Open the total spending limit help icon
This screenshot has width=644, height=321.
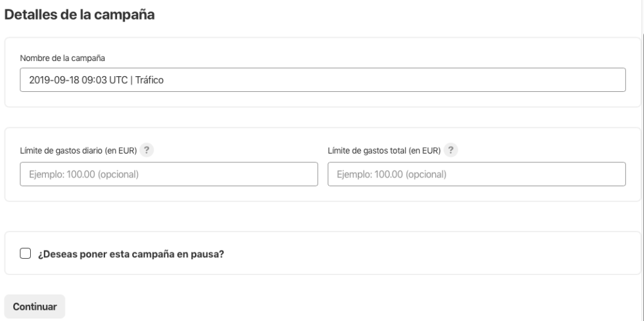pyautogui.click(x=450, y=150)
